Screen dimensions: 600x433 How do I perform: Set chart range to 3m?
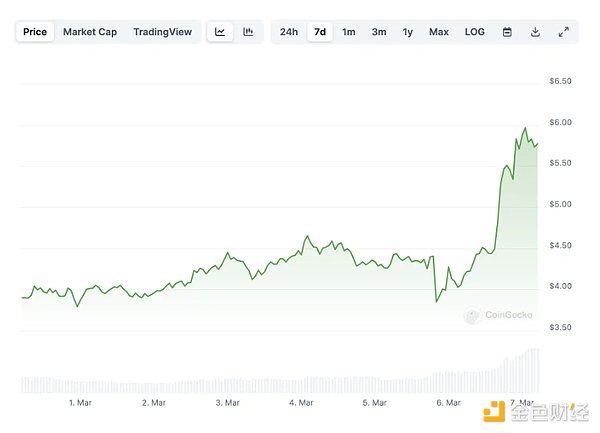click(379, 32)
